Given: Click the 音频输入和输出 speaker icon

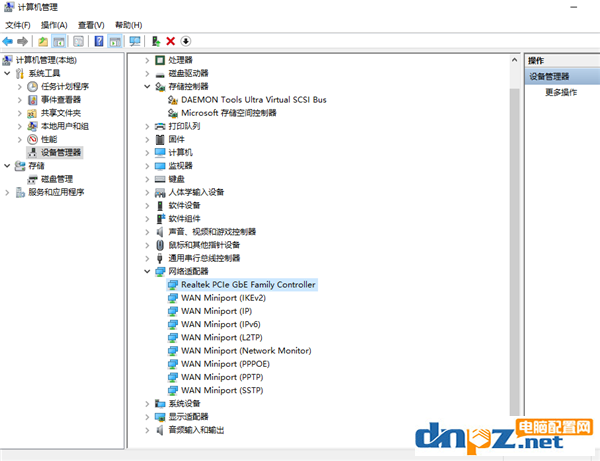Looking at the screenshot, I should click(x=160, y=430).
